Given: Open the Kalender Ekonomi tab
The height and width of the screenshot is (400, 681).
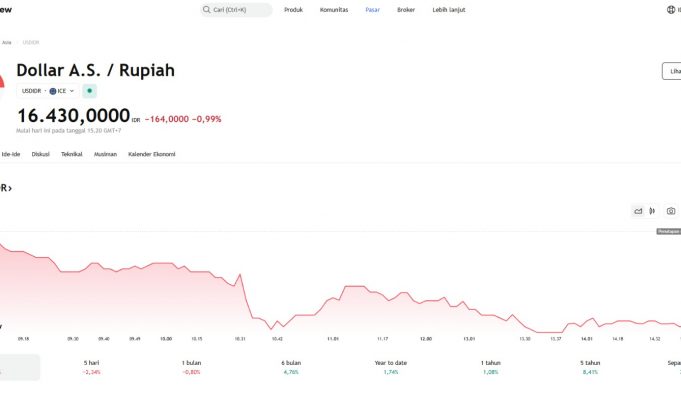Looking at the screenshot, I should [x=152, y=154].
